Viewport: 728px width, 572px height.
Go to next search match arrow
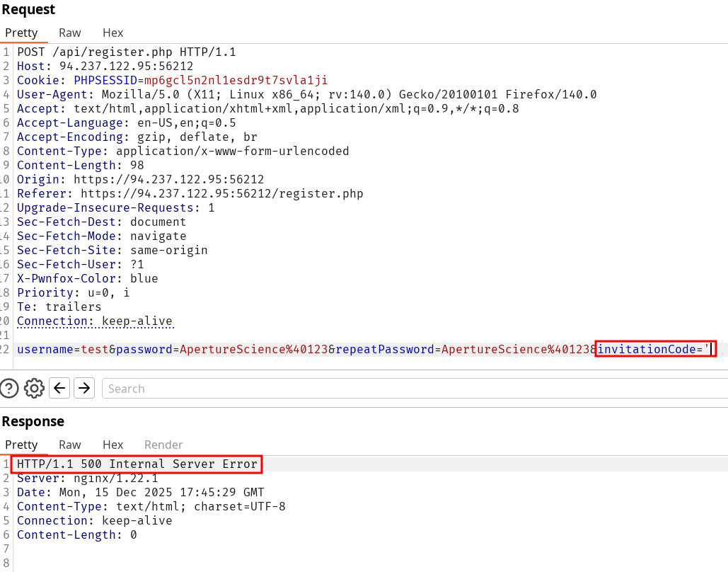click(x=84, y=388)
